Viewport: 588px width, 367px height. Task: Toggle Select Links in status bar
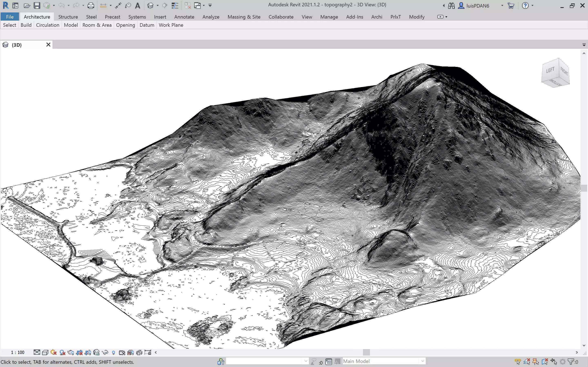click(518, 362)
